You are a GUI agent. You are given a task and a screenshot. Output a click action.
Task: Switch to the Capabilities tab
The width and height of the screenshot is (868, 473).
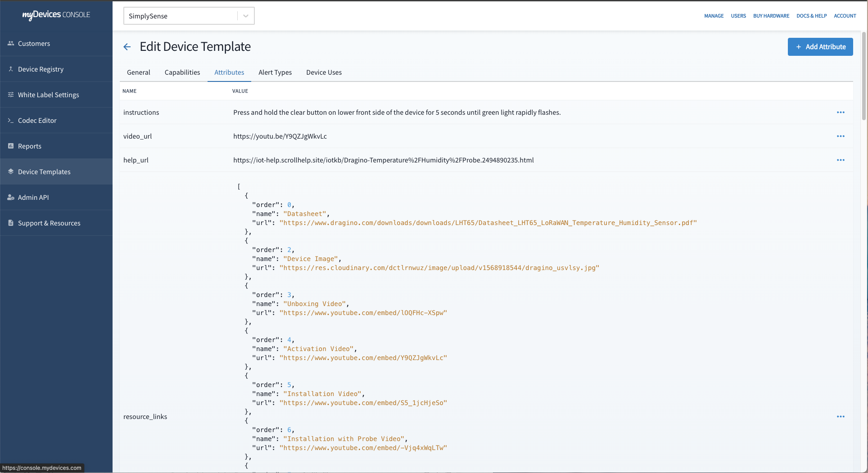182,72
